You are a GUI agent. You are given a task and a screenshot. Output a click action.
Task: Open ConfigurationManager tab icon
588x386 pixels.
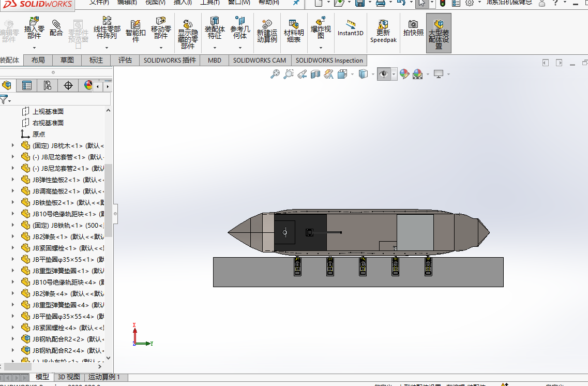point(47,85)
